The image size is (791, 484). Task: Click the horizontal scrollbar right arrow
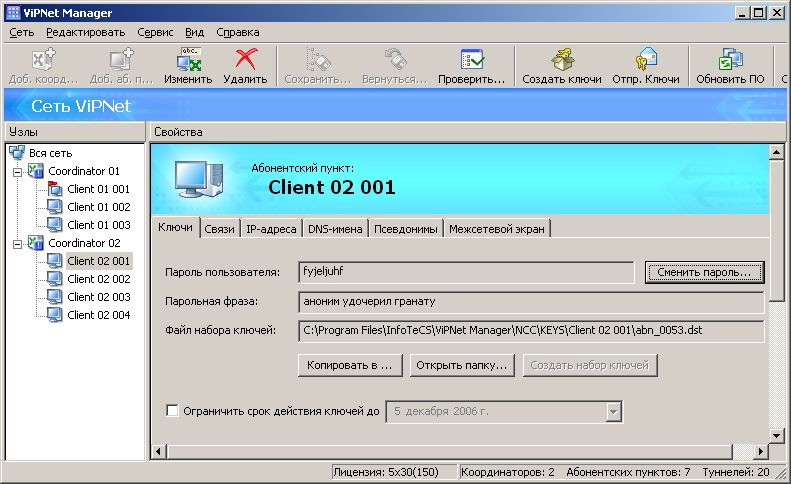tap(760, 451)
